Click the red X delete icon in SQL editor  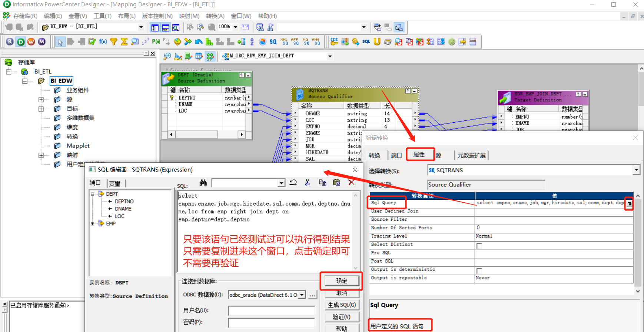pos(351,182)
